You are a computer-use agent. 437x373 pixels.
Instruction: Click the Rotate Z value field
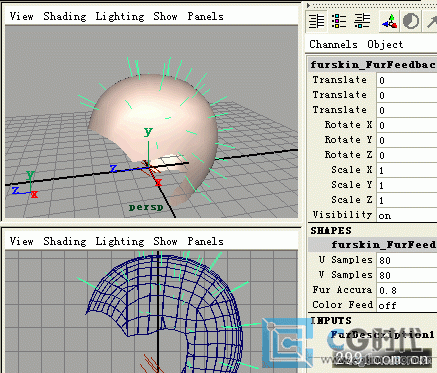(x=407, y=155)
